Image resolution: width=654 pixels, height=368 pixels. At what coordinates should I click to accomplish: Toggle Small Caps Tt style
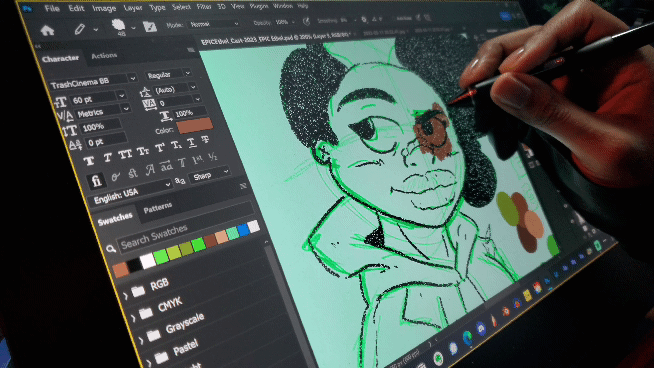click(x=143, y=151)
